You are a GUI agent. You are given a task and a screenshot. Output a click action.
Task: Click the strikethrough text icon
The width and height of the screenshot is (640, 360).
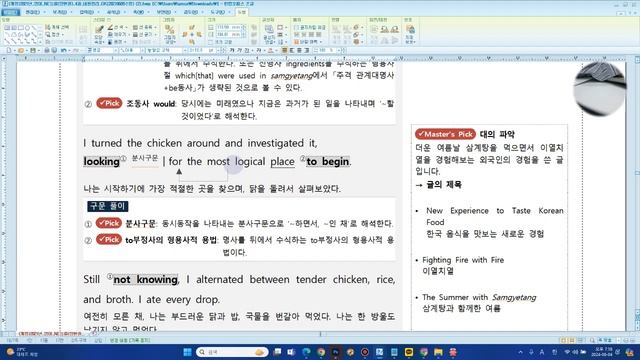pyautogui.click(x=258, y=51)
